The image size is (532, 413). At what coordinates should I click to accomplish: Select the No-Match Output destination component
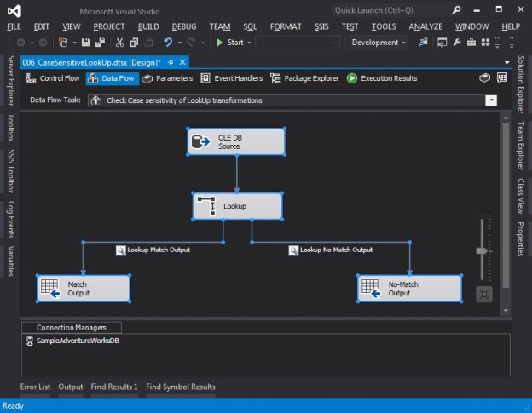pyautogui.click(x=409, y=289)
